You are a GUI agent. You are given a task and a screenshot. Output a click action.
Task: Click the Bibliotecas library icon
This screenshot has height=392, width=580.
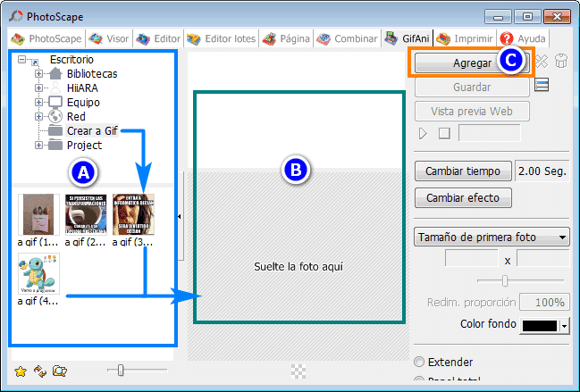[55, 73]
